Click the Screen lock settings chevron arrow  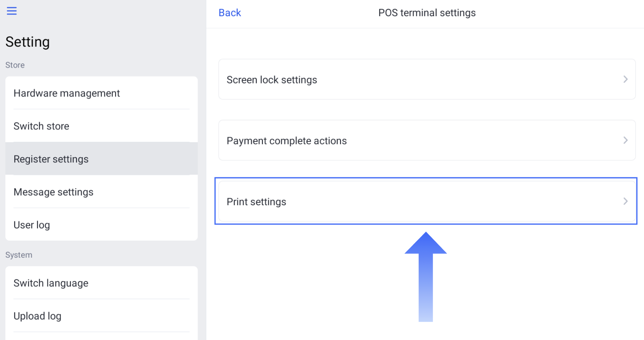coord(625,80)
